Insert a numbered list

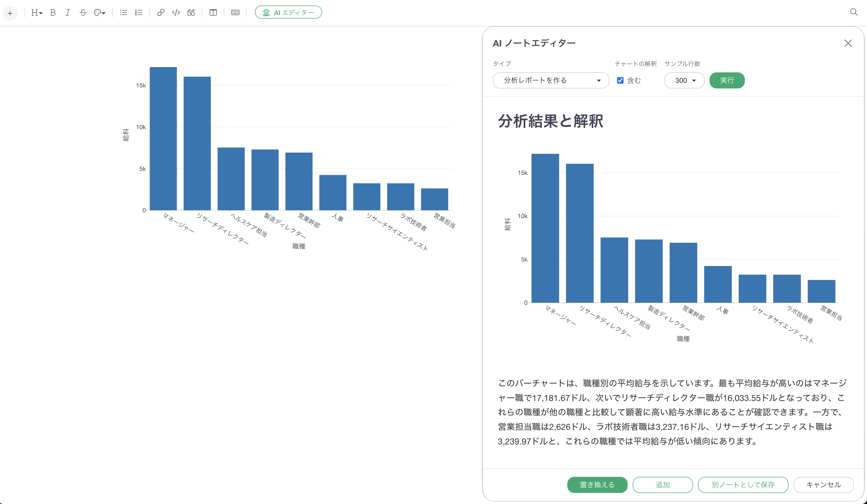(x=139, y=13)
